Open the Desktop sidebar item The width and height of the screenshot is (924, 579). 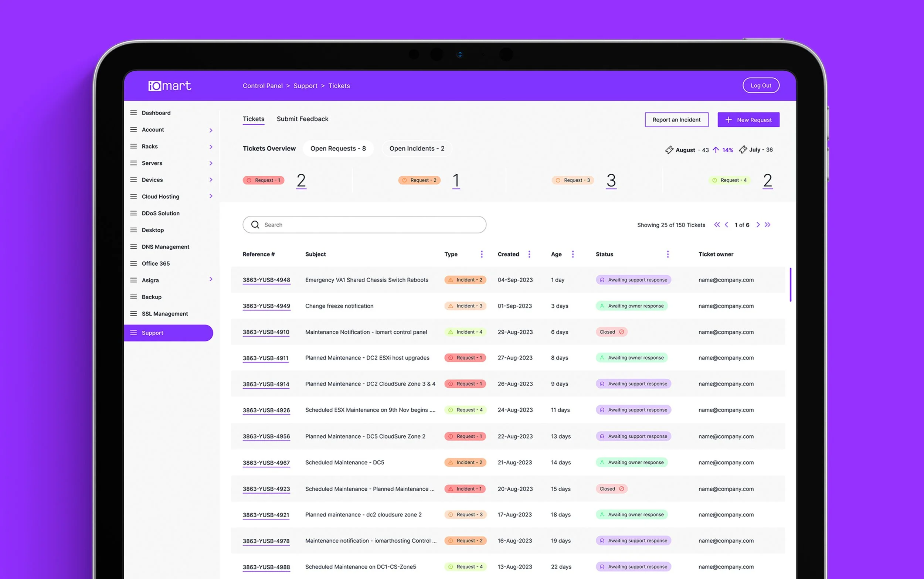click(153, 230)
